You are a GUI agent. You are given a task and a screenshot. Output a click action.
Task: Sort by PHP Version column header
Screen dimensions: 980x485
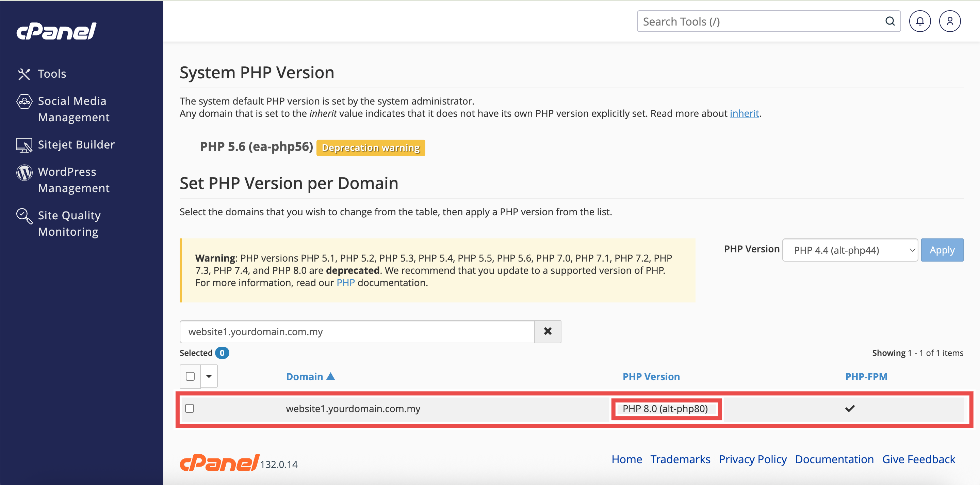pyautogui.click(x=651, y=376)
